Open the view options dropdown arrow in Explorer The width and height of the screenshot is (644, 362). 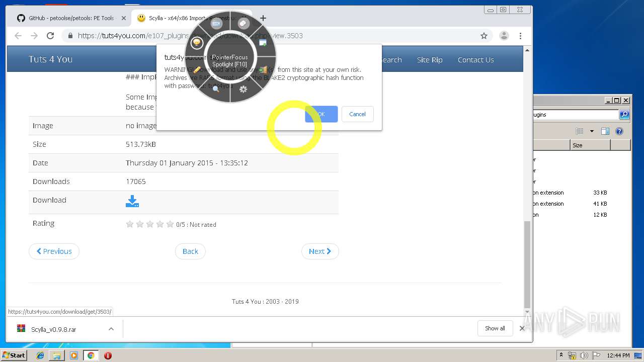tap(592, 131)
